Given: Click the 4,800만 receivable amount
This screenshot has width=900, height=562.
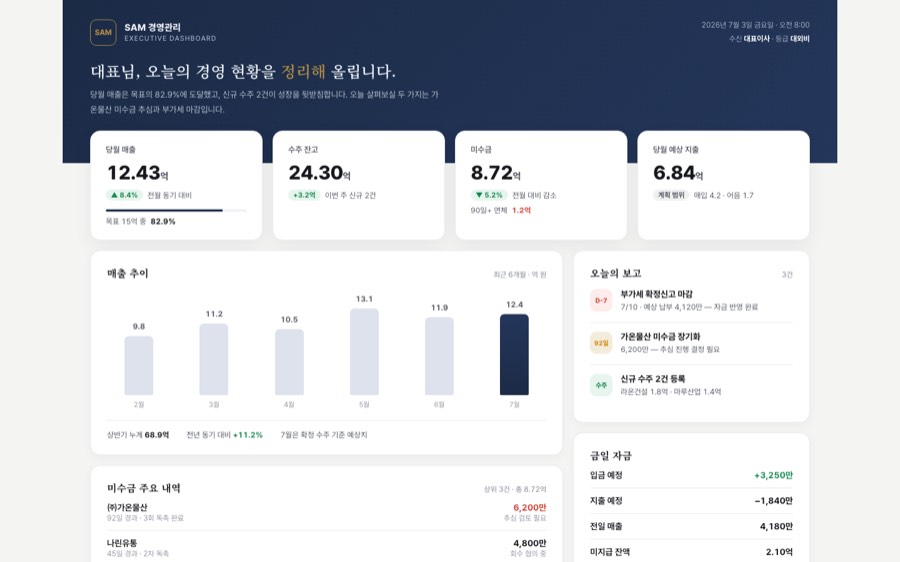Looking at the screenshot, I should click(x=530, y=543).
